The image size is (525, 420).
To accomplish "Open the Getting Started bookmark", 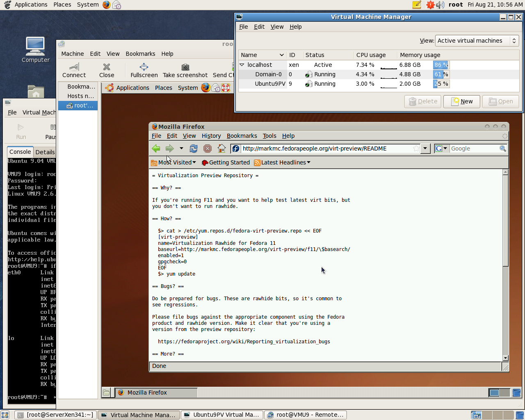I will pos(226,162).
